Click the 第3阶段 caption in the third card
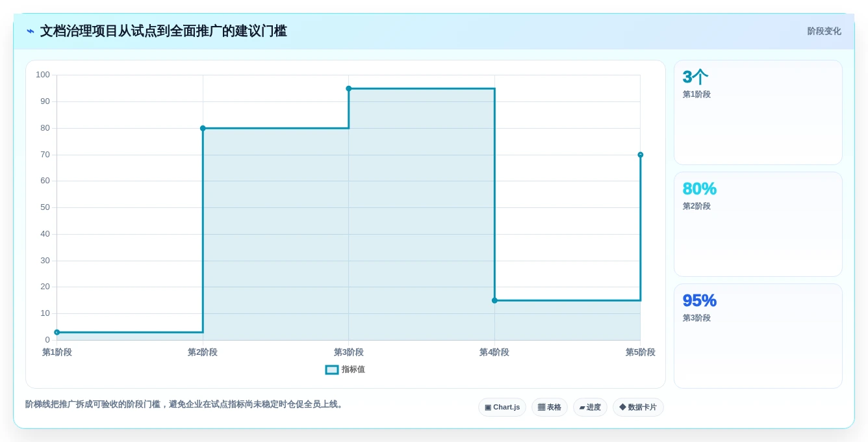Screen dimensions: 868x442 point(696,318)
